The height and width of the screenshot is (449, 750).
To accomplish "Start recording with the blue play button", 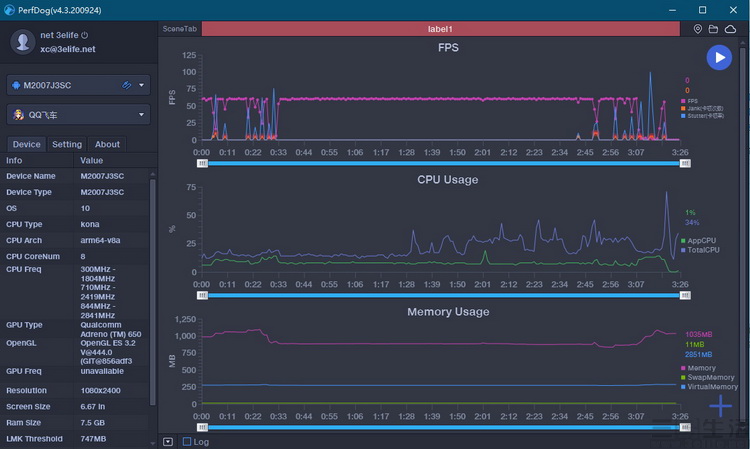I will coord(719,58).
